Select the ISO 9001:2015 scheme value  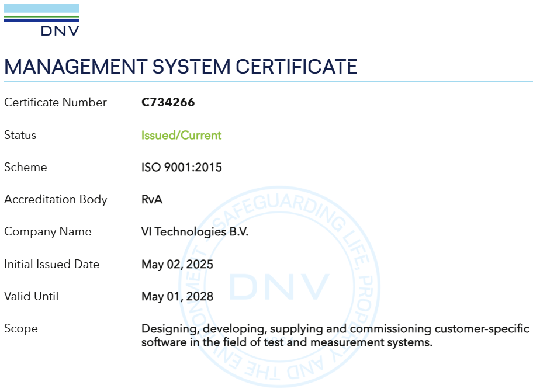click(x=182, y=167)
